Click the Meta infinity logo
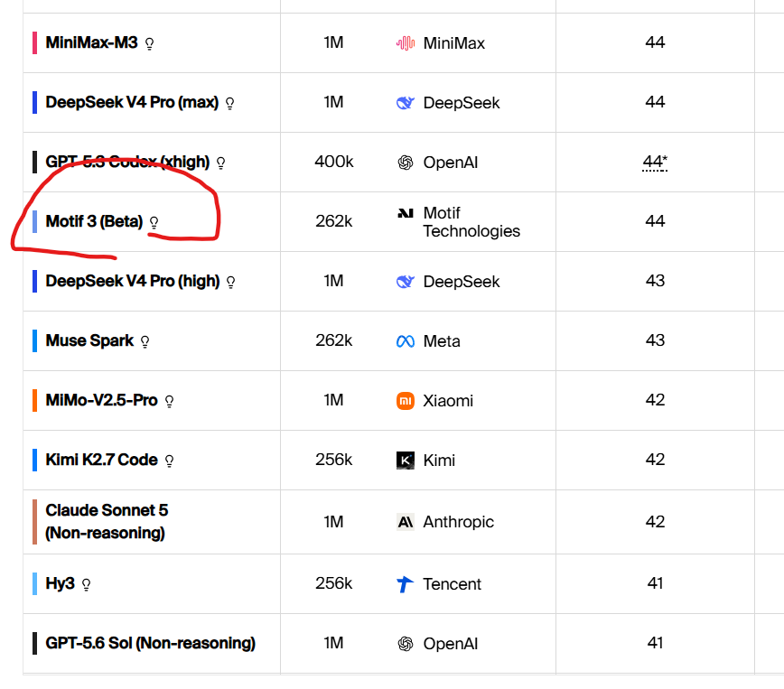This screenshot has width=784, height=689. coord(406,341)
